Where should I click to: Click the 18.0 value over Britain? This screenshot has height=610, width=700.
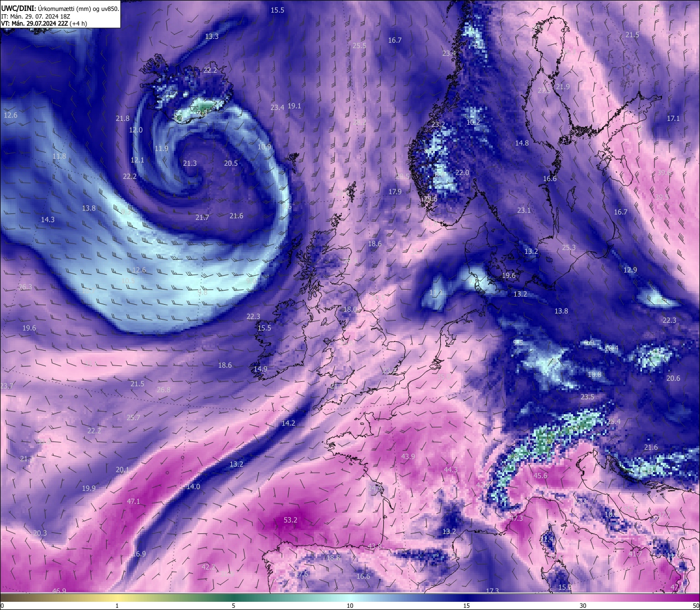point(350,309)
